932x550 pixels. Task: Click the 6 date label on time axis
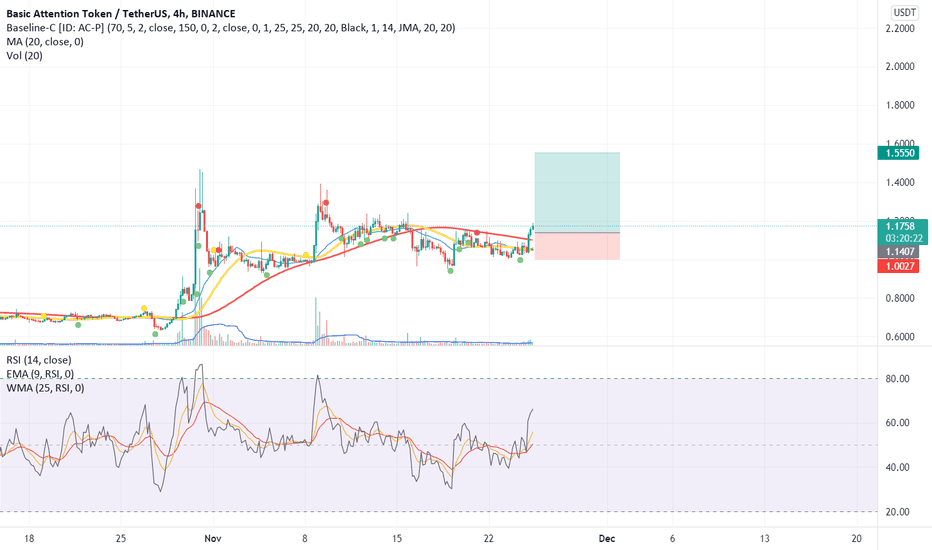click(x=672, y=539)
